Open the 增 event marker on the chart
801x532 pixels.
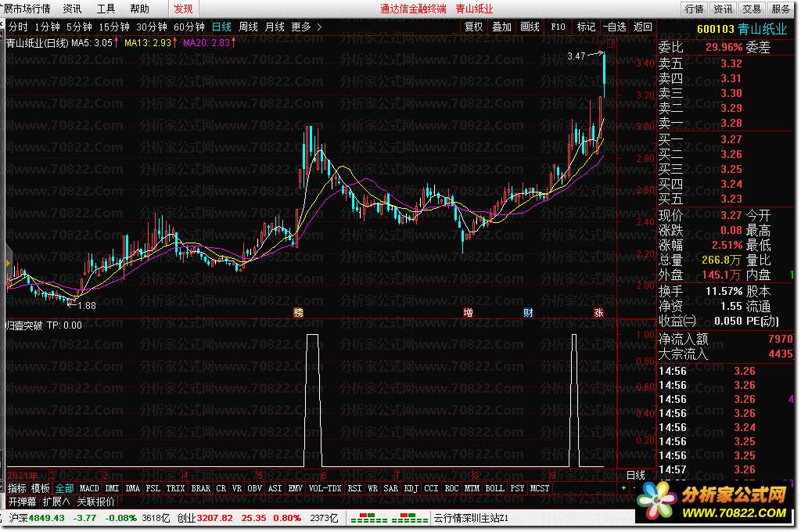point(468,313)
